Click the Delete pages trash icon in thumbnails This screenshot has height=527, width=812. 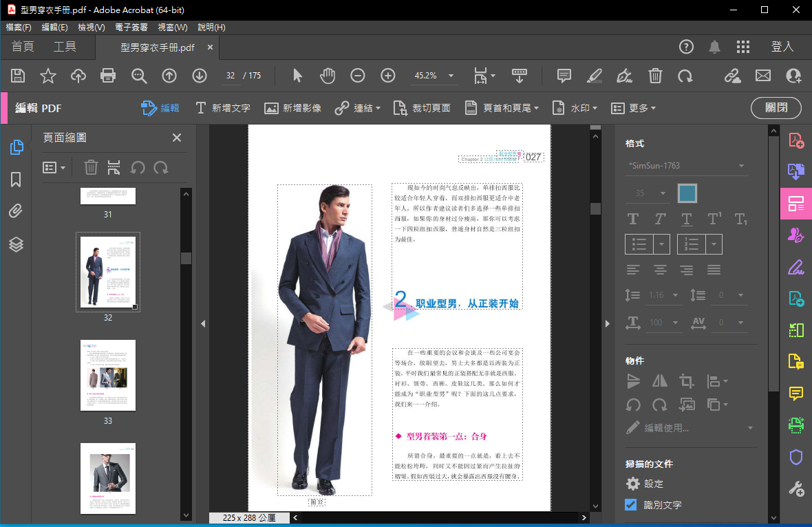(x=91, y=167)
